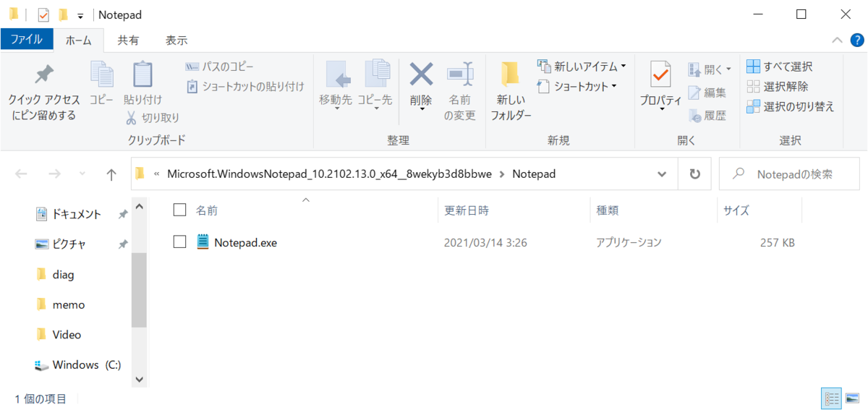Click Select all (すべて選択)

(779, 67)
